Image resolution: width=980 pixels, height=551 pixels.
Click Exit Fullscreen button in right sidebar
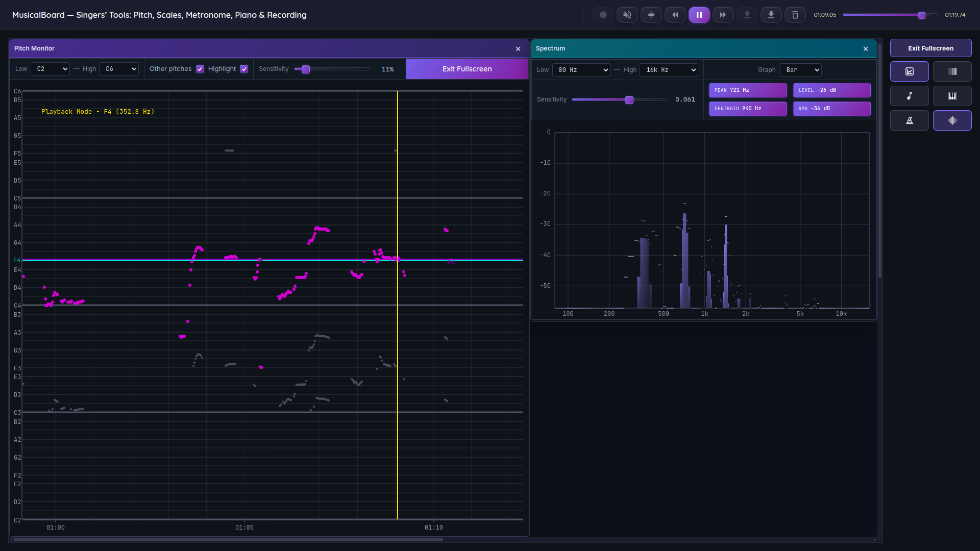(x=930, y=48)
